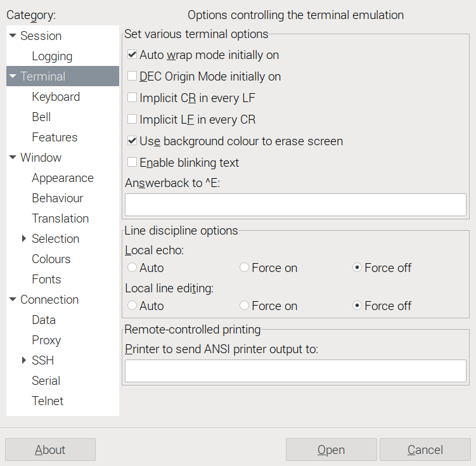476x466 pixels.
Task: Enable blinking text checkbox
Action: pos(132,162)
